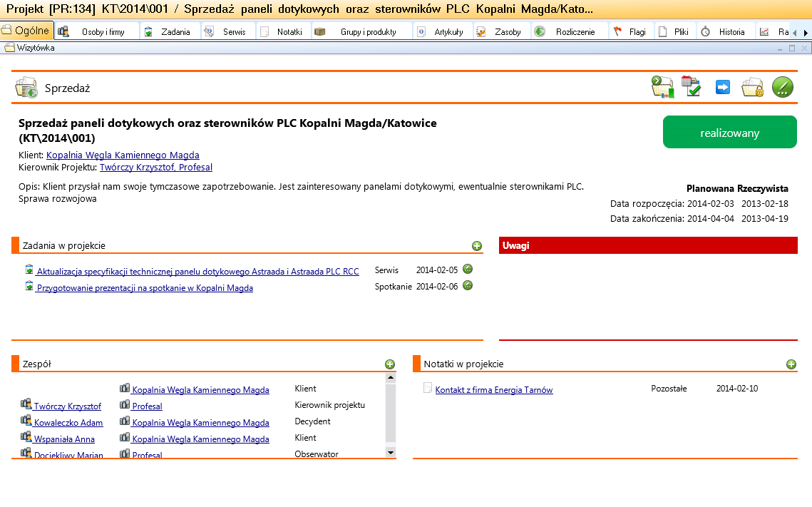
Task: Click the Wizytówka folder icon in panel header
Action: coord(9,48)
